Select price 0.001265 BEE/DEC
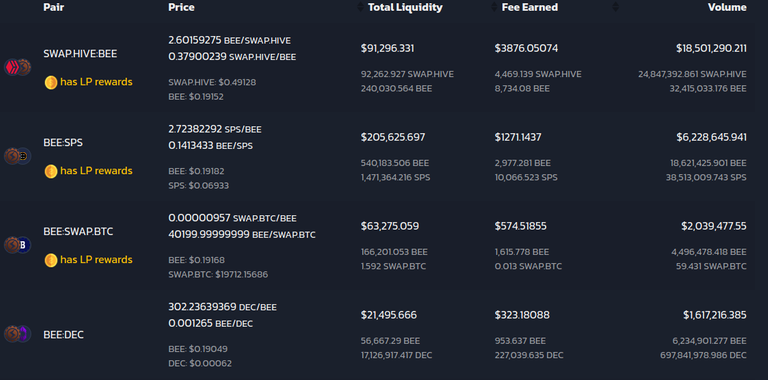Screen dimensions: 768x380 click(211, 324)
